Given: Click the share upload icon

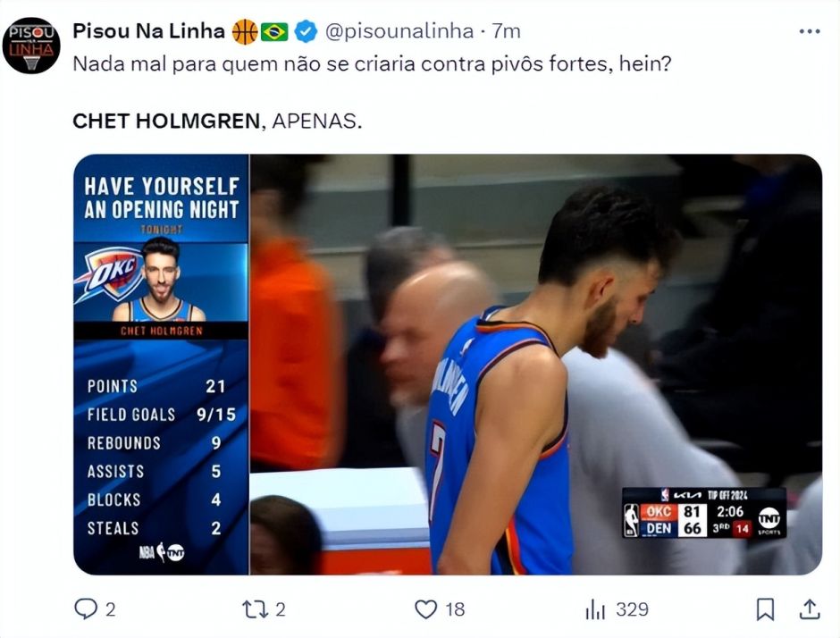Looking at the screenshot, I should (809, 609).
